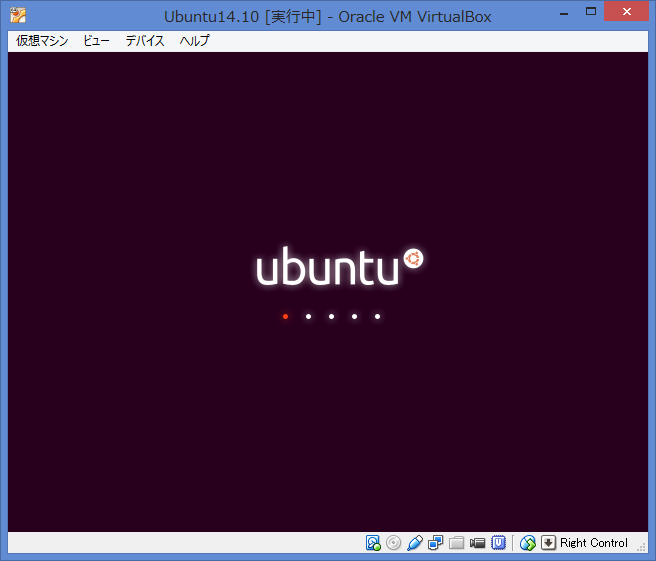
Task: Click the hard disk activity status icon
Action: (x=373, y=543)
